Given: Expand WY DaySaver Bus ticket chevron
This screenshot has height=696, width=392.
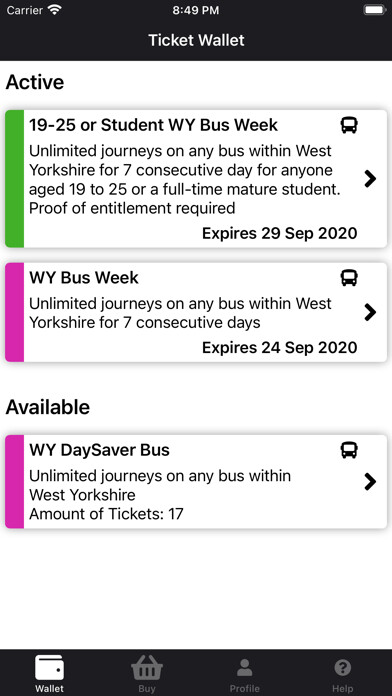Looking at the screenshot, I should tap(370, 482).
